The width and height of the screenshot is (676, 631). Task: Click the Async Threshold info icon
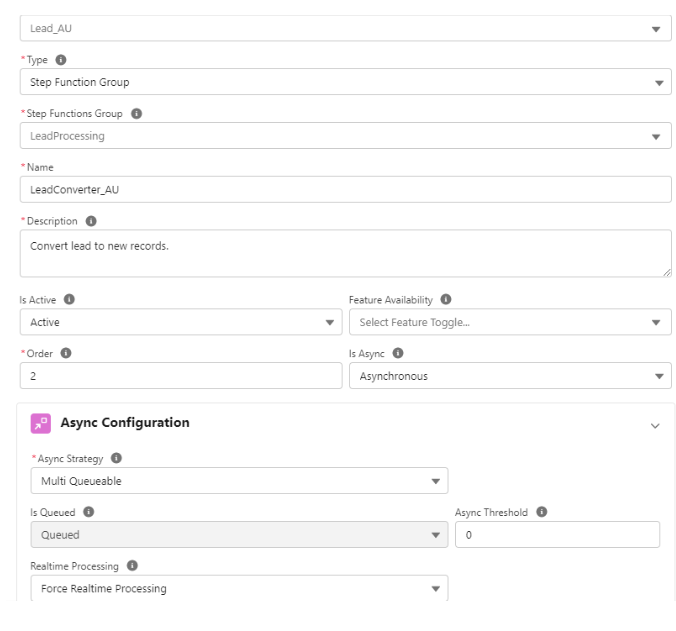pos(541,512)
